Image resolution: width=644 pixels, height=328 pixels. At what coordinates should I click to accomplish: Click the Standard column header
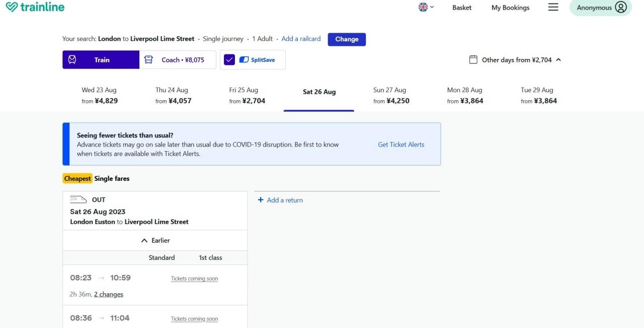coord(162,257)
